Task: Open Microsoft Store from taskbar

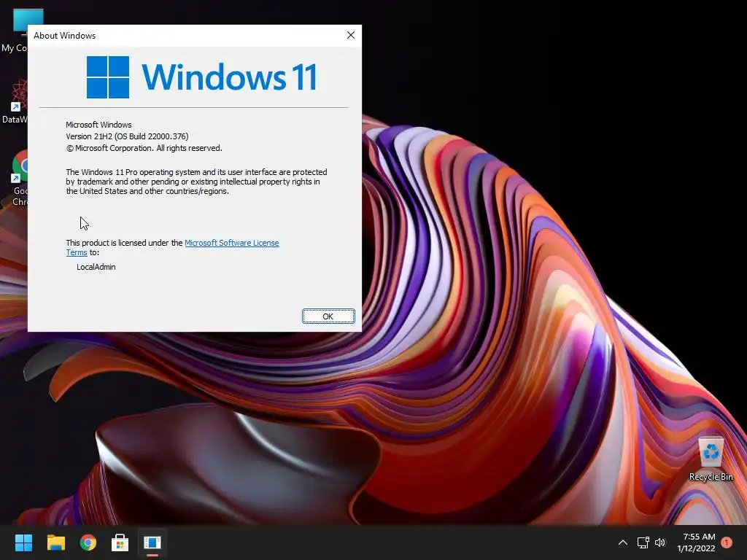Action: point(120,542)
